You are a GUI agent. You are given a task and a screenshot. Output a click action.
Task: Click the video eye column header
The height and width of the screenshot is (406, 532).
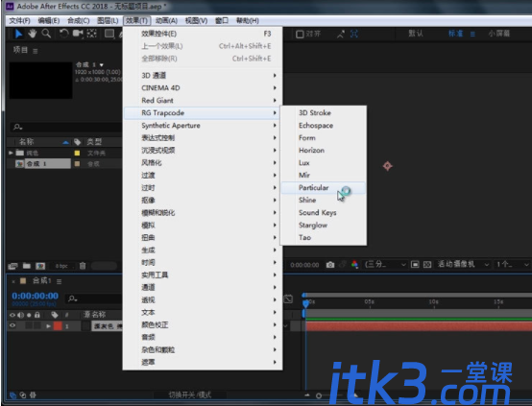click(x=12, y=315)
